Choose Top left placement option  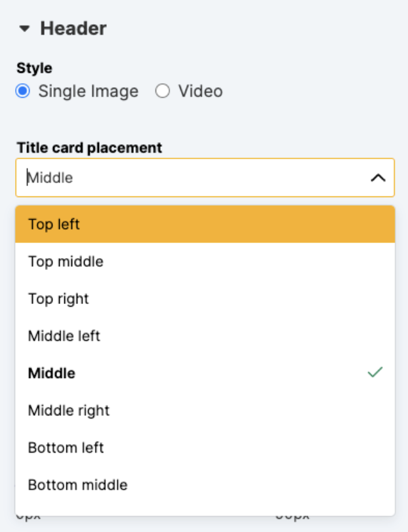click(54, 224)
